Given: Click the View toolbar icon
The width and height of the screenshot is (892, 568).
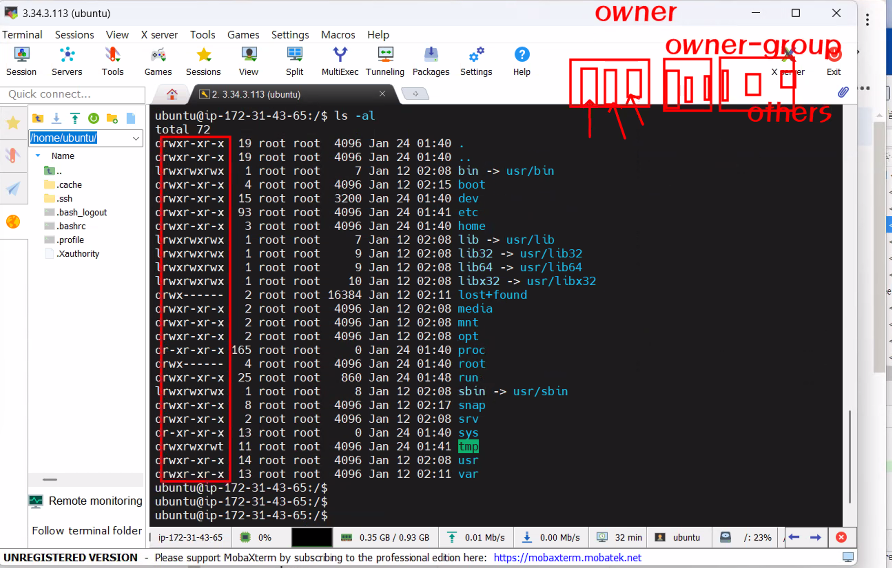Looking at the screenshot, I should click(249, 61).
